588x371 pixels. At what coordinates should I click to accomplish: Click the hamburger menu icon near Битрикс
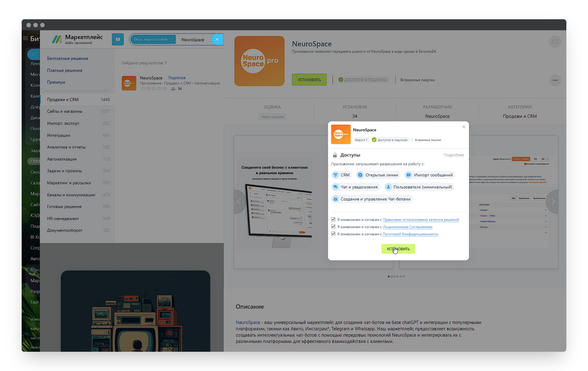click(25, 38)
